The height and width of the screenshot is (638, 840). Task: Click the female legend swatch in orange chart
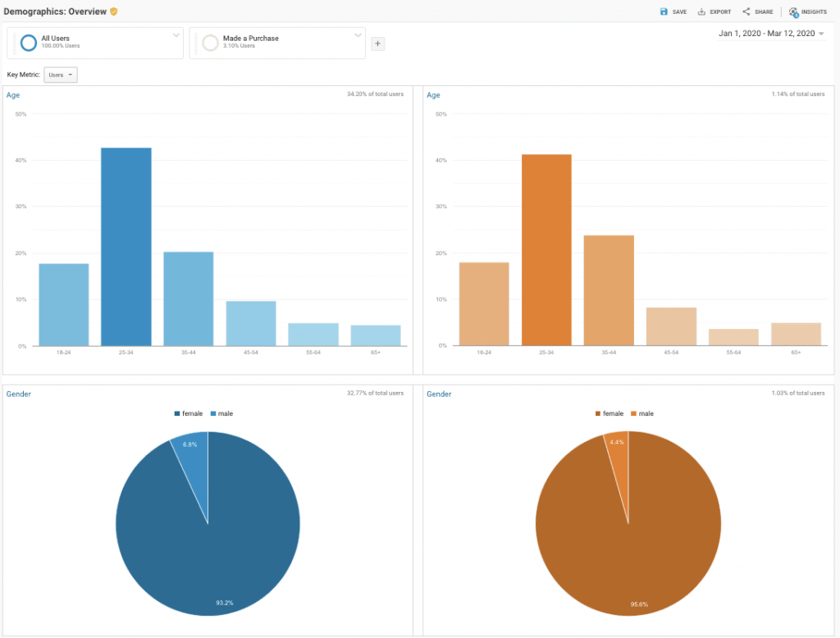(x=597, y=413)
